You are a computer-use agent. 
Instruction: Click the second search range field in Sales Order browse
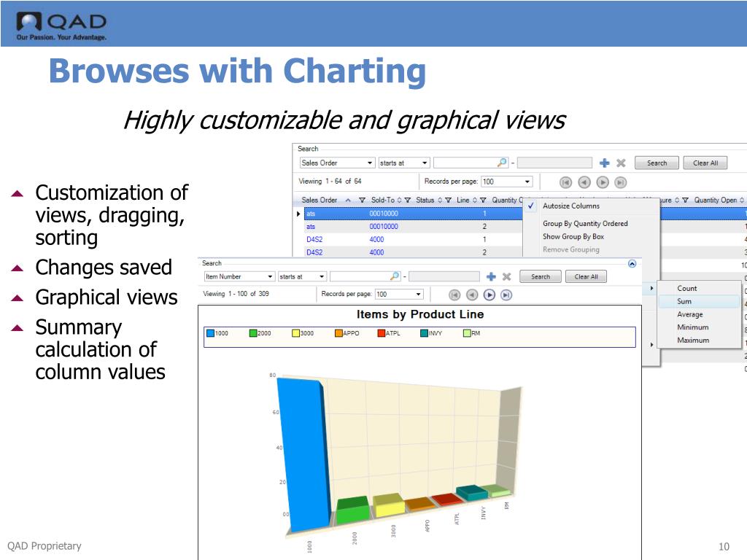(554, 163)
